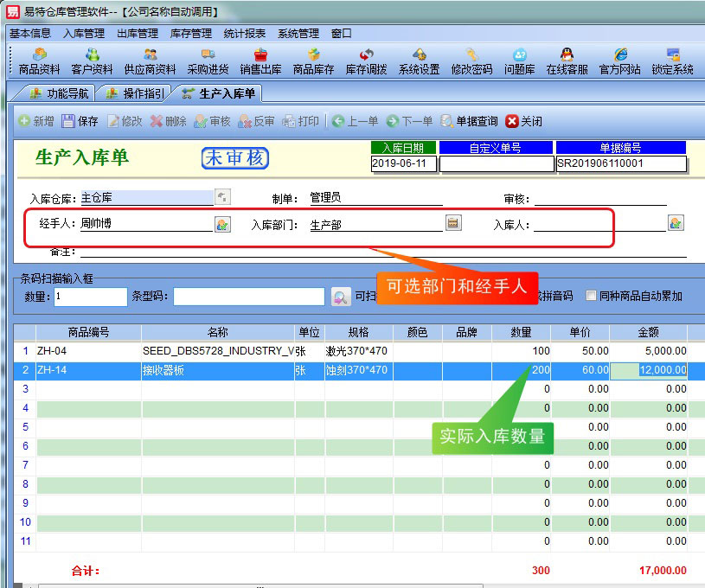
Task: Launch 销售出库 sales outbound
Action: click(x=260, y=61)
